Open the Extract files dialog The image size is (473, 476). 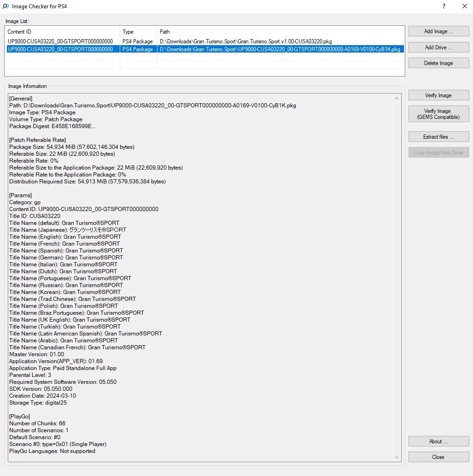(x=438, y=137)
